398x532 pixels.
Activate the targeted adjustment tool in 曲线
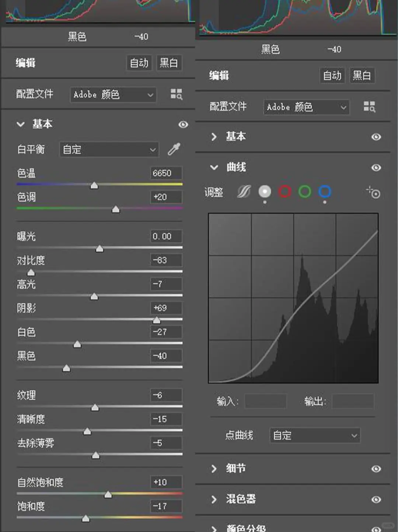click(x=373, y=192)
